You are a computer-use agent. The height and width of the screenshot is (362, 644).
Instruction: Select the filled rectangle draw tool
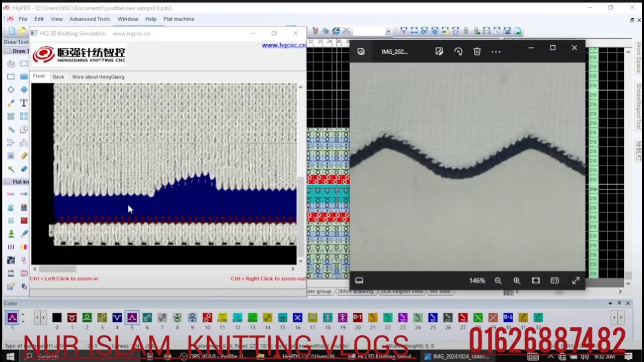[24, 77]
